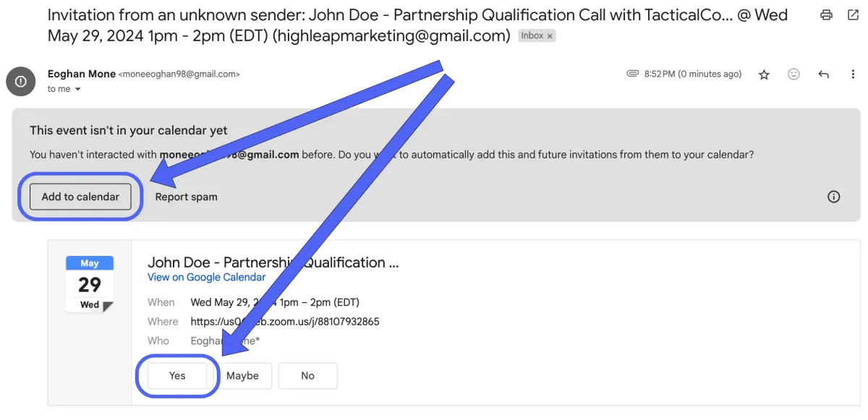
Task: Respond Maybe to the invitation
Action: coord(242,376)
